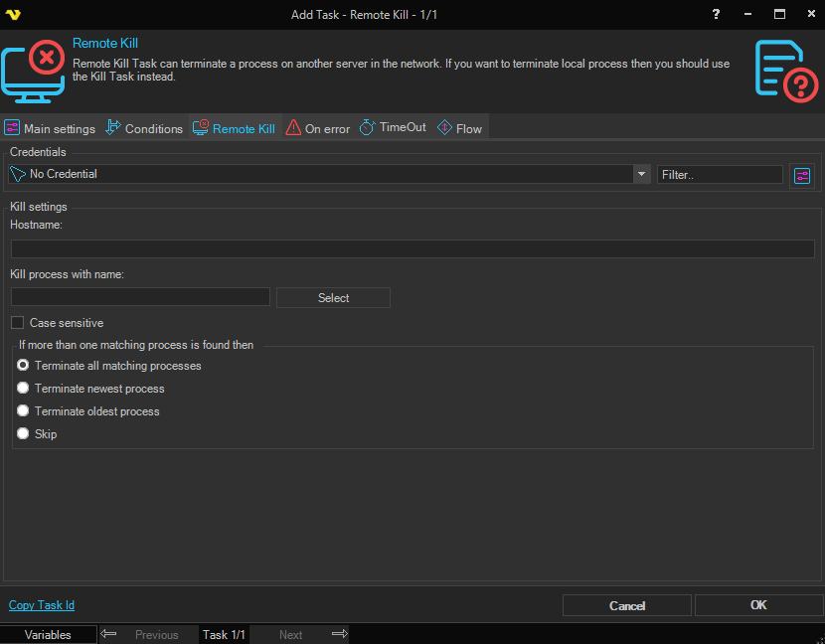
Task: Click the Copy Task Id link
Action: pyautogui.click(x=42, y=605)
